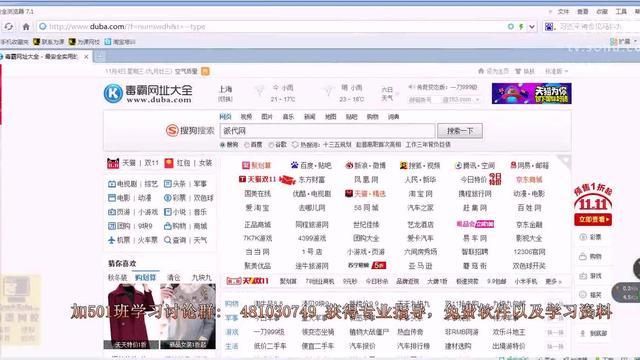Screen dimensions: 640x360
Task: Click the 设为主页 house icon link
Action: (x=493, y=71)
